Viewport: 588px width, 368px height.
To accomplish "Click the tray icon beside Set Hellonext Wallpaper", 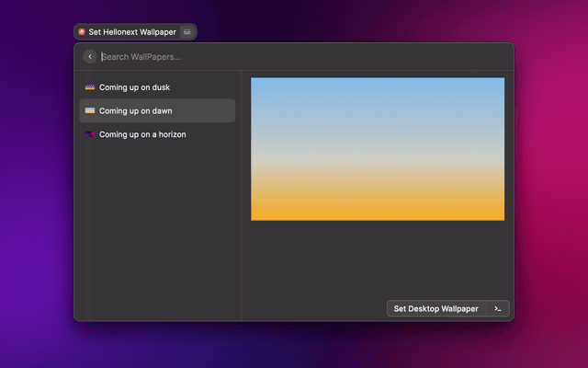I will (187, 31).
